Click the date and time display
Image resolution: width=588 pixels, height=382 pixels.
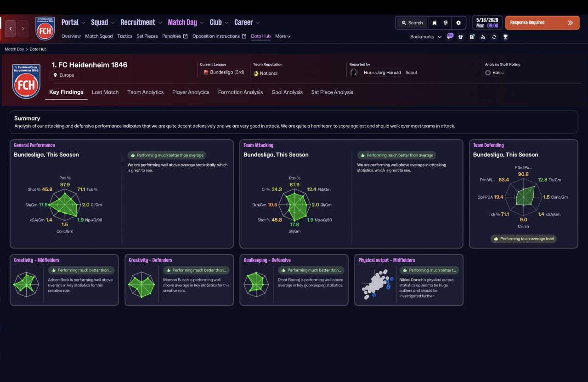[487, 23]
